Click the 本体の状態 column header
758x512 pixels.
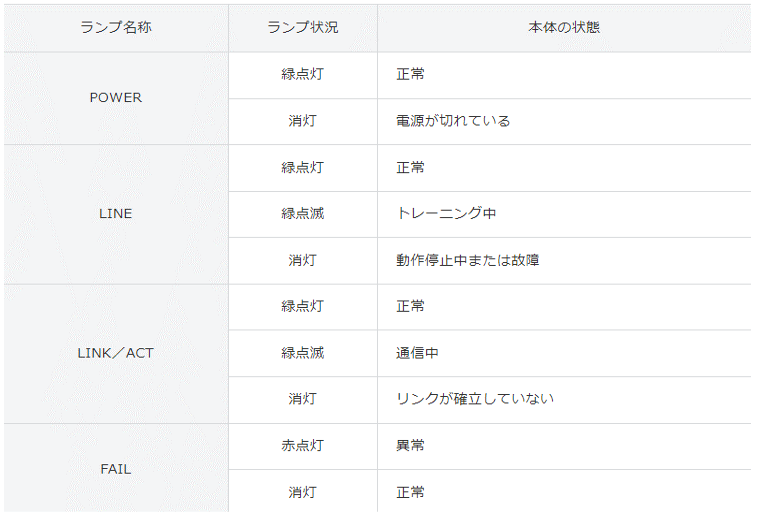coord(564,28)
